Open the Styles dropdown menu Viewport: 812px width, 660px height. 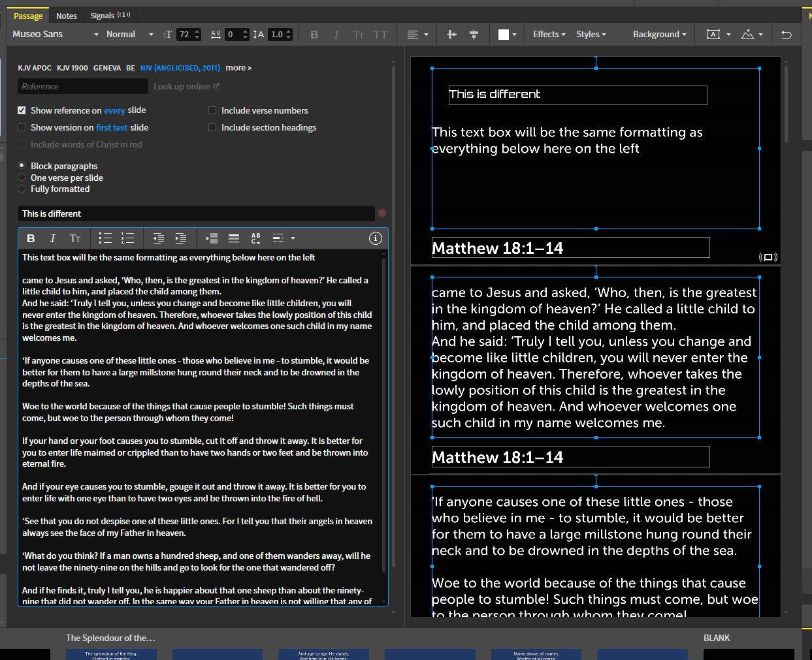point(591,35)
